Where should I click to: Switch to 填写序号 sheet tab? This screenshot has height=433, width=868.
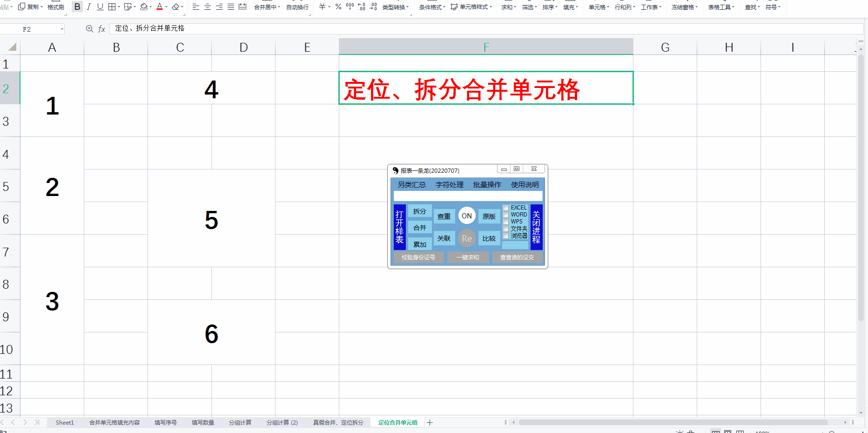166,422
